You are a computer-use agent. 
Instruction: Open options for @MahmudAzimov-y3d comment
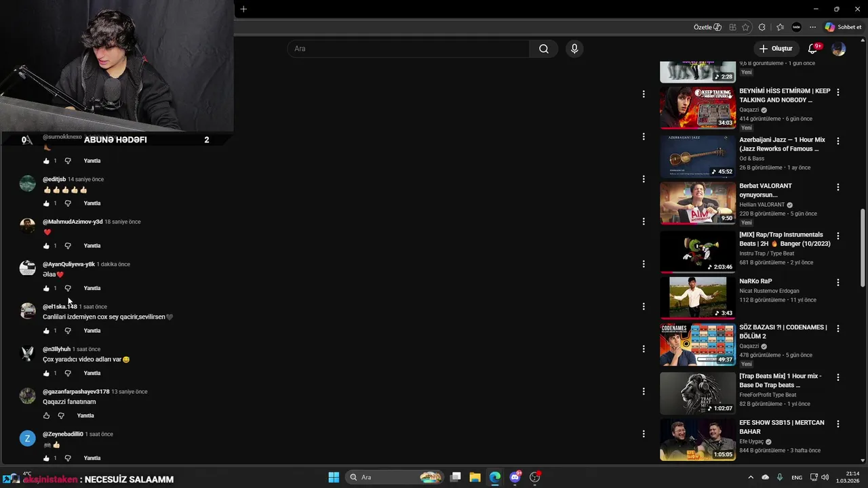tap(644, 222)
